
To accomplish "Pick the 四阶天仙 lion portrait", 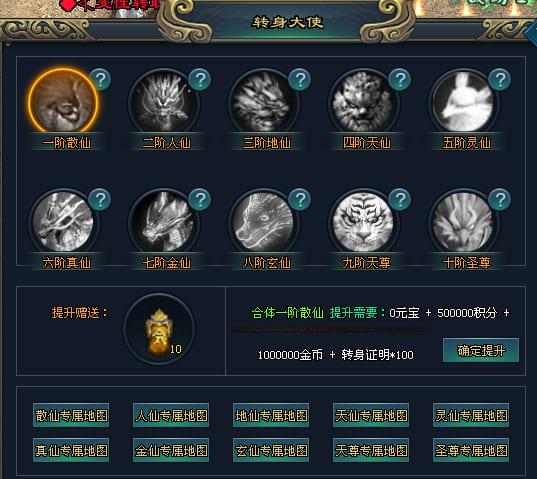I will 363,102.
